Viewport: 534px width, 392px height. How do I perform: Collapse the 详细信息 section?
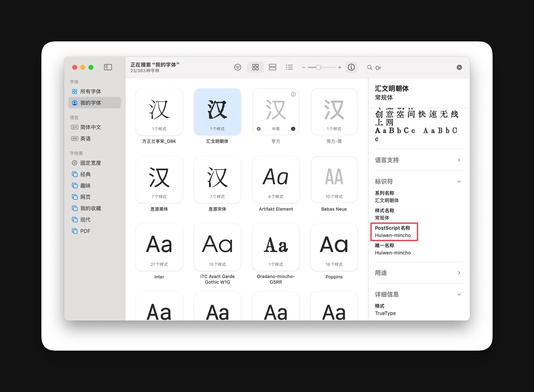coord(459,294)
